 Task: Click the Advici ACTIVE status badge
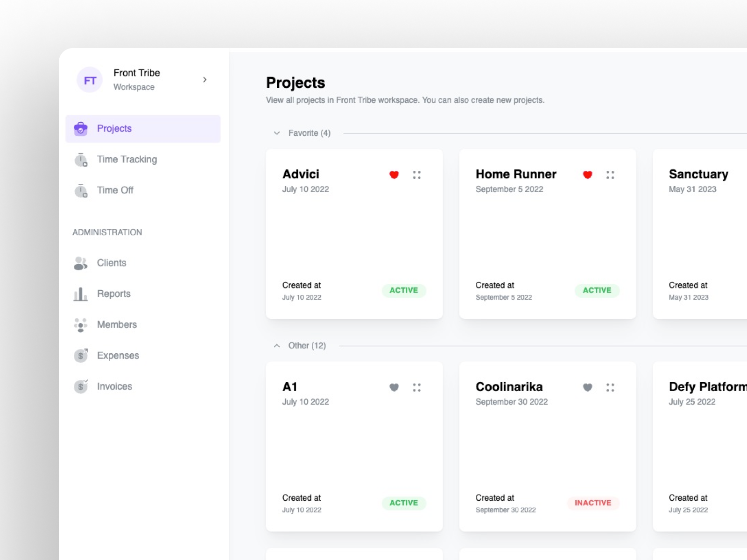click(404, 290)
